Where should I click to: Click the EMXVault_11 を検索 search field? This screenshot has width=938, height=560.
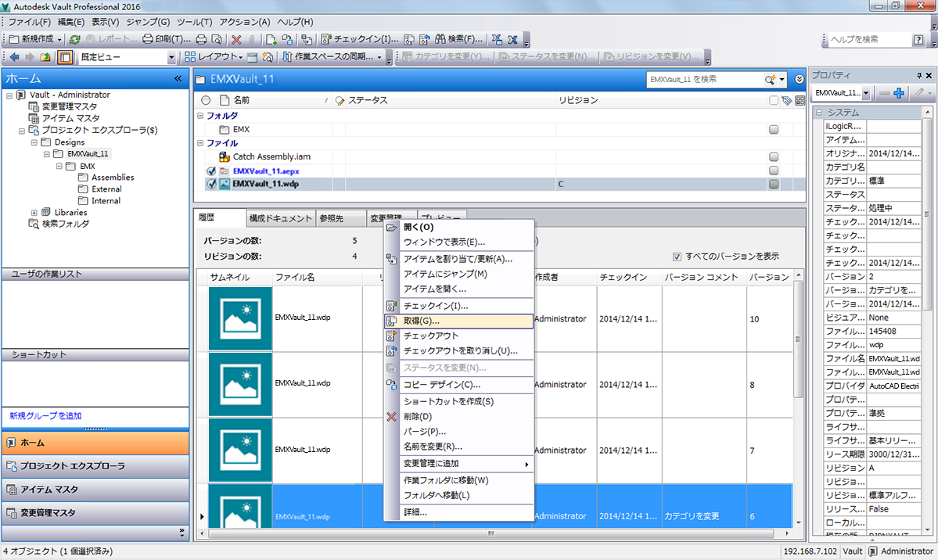click(705, 79)
